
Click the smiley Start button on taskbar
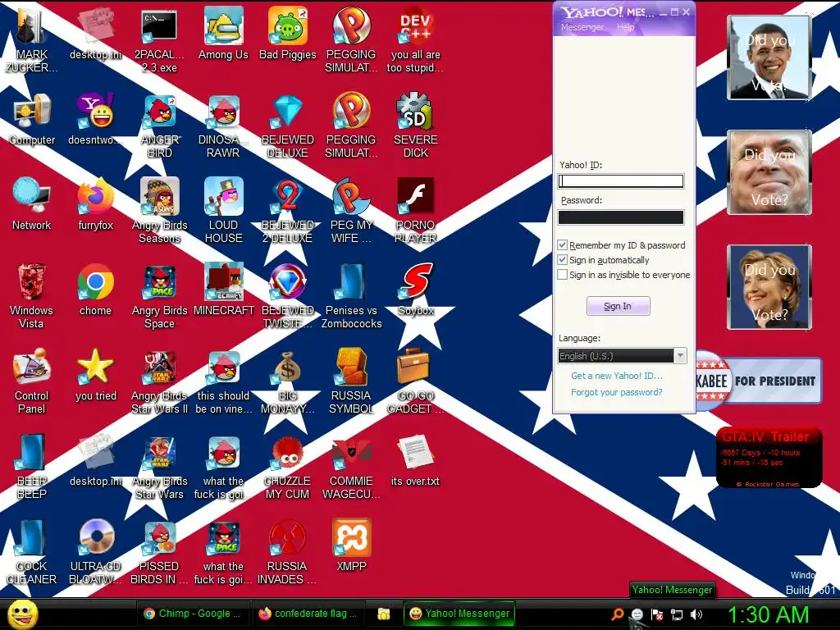[x=22, y=614]
